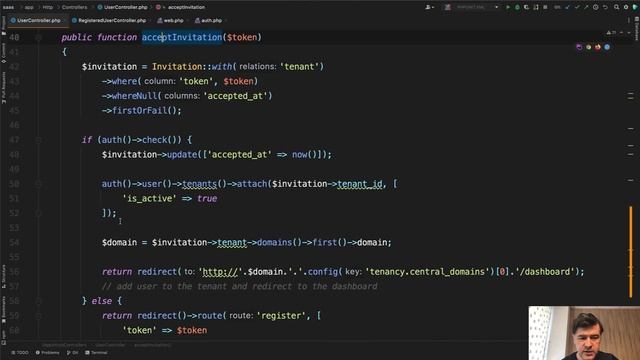The height and width of the screenshot is (360, 640).
Task: Open the Project side panel tab
Action: [3, 25]
